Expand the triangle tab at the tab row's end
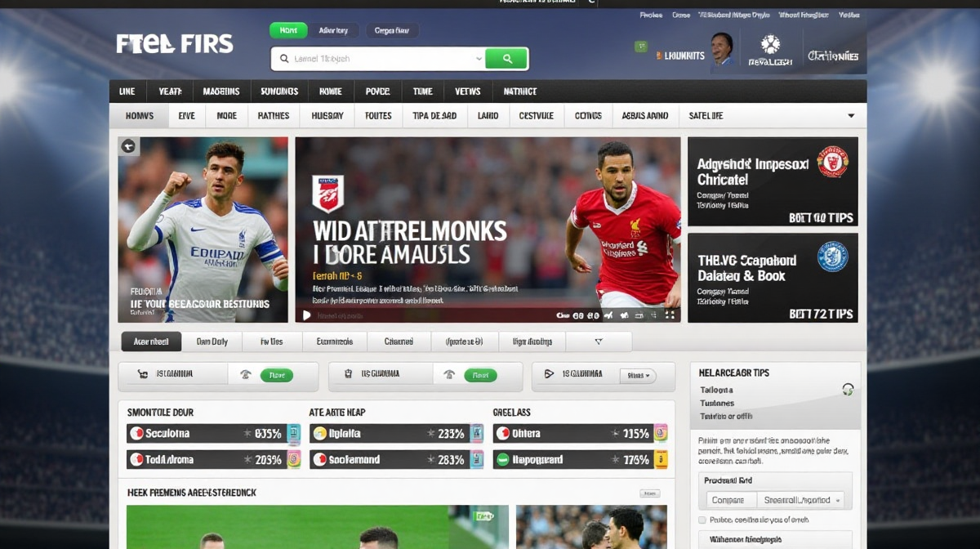Screen dimensions: 980x549 coord(598,341)
